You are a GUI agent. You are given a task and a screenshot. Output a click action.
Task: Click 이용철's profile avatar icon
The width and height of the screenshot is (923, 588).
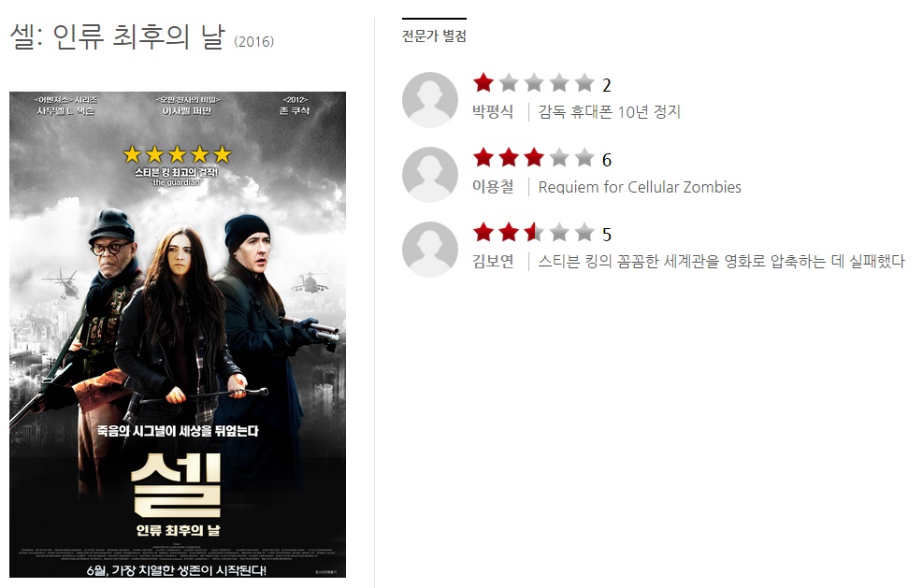[430, 174]
